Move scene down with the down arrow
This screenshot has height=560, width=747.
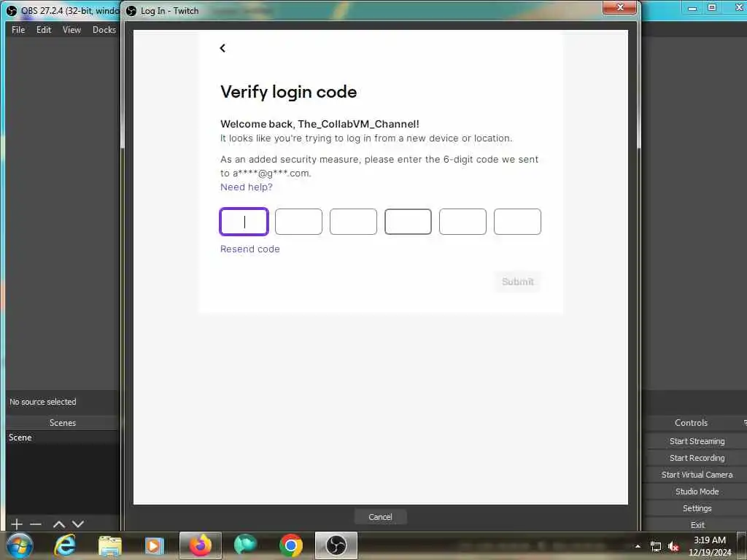pos(78,524)
